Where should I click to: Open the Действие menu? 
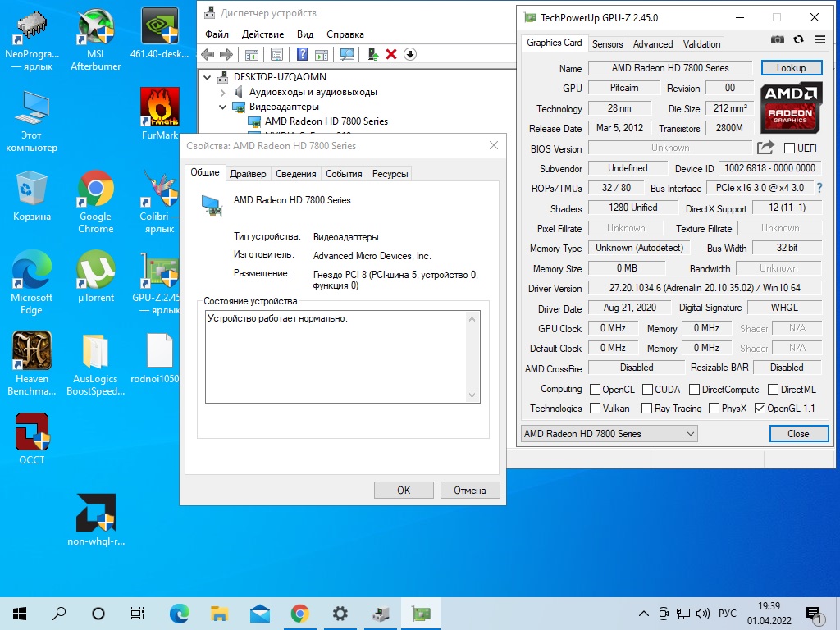(x=262, y=34)
